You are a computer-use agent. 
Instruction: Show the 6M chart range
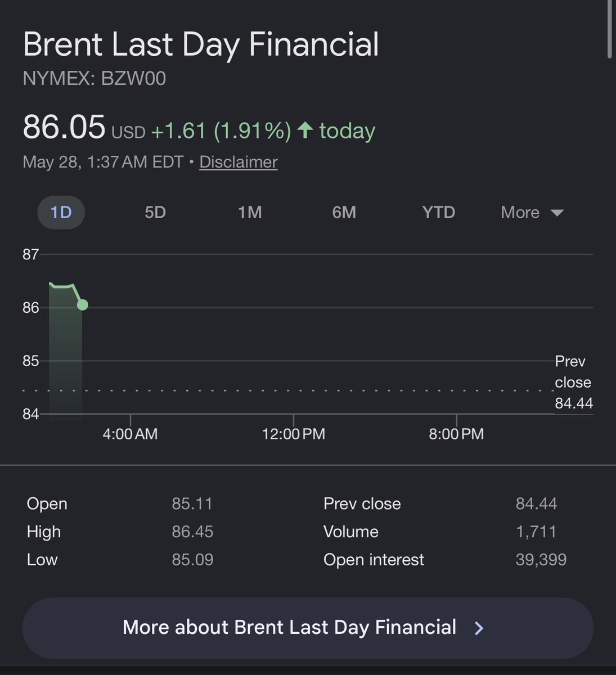point(344,213)
